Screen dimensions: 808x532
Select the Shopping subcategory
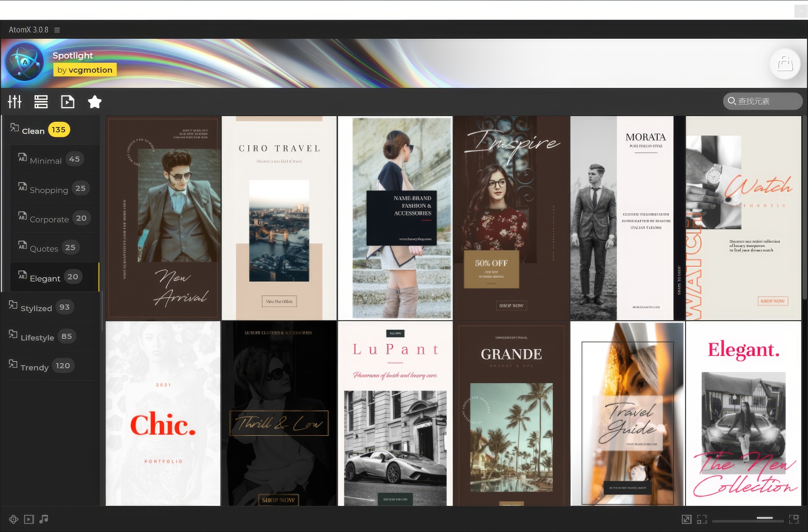pos(55,189)
